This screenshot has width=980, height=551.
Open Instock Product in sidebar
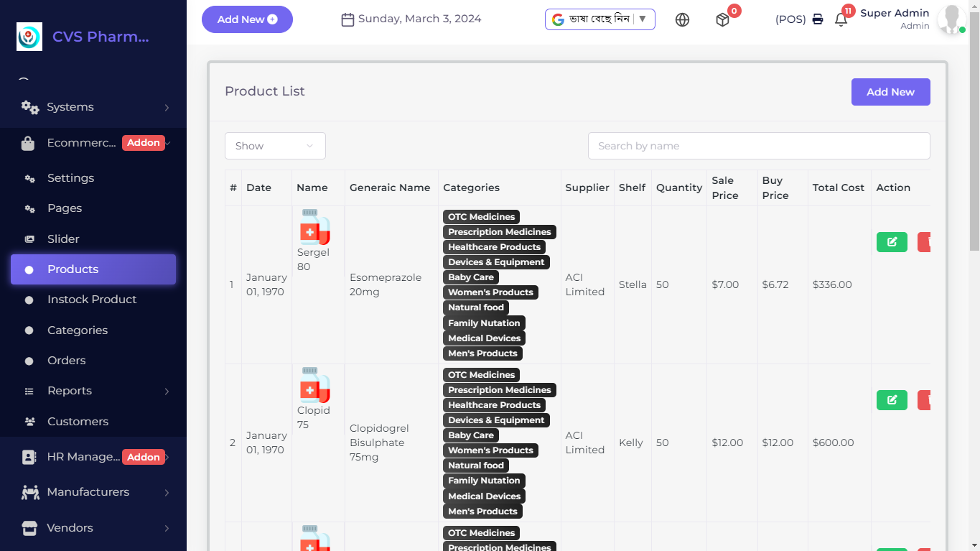[92, 300]
